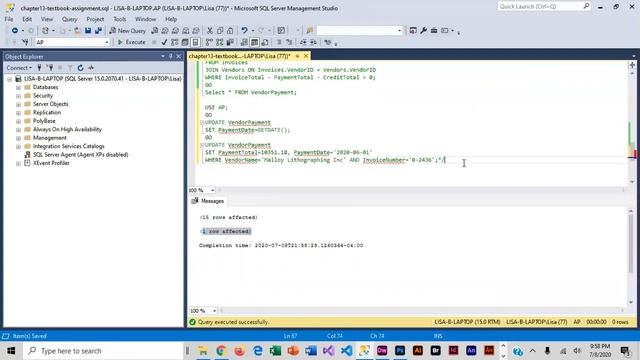Select XEvent Profiler node

[x=51, y=163]
